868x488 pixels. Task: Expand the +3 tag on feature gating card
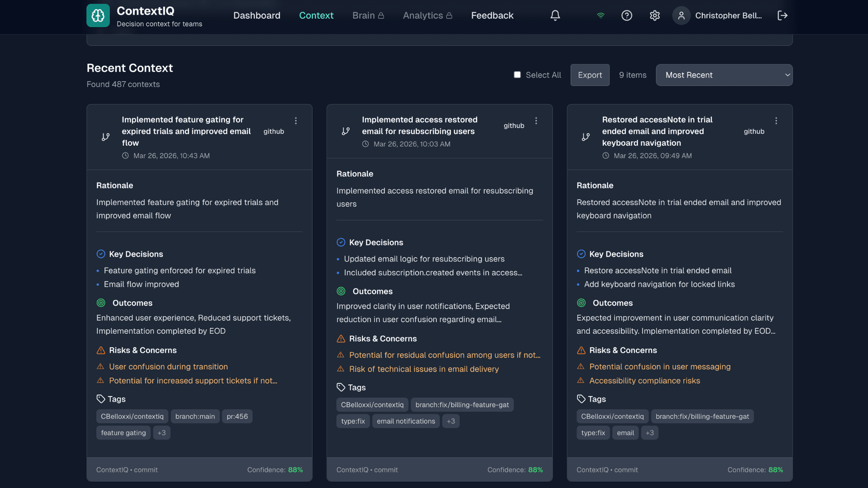click(x=161, y=433)
